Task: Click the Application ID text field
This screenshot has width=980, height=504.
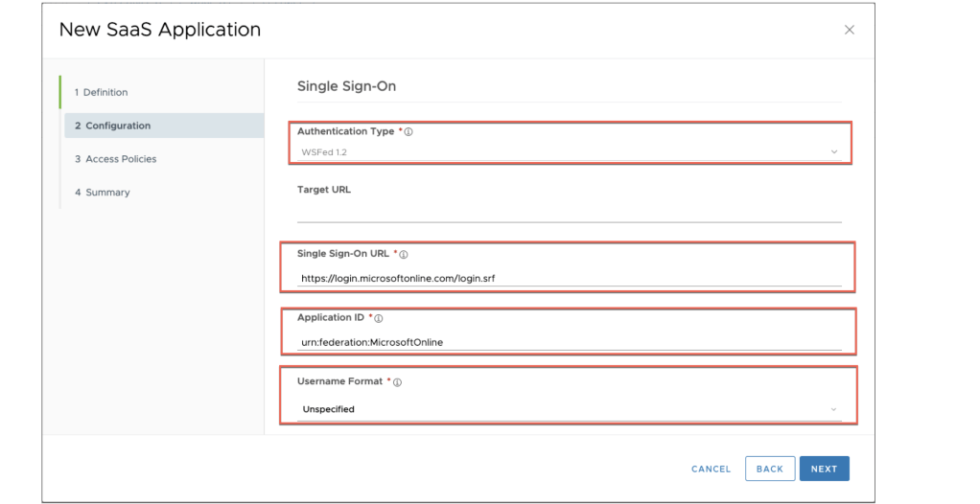Action: 569,342
